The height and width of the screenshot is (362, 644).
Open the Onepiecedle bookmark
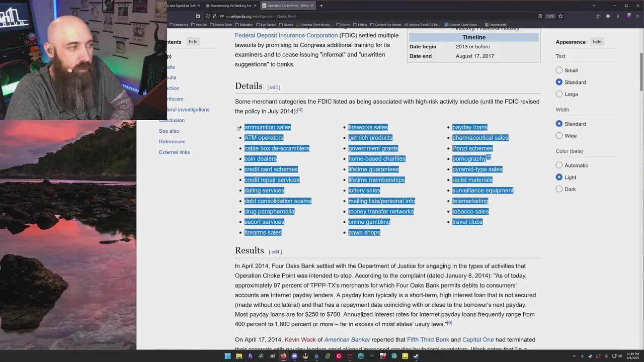click(x=496, y=25)
